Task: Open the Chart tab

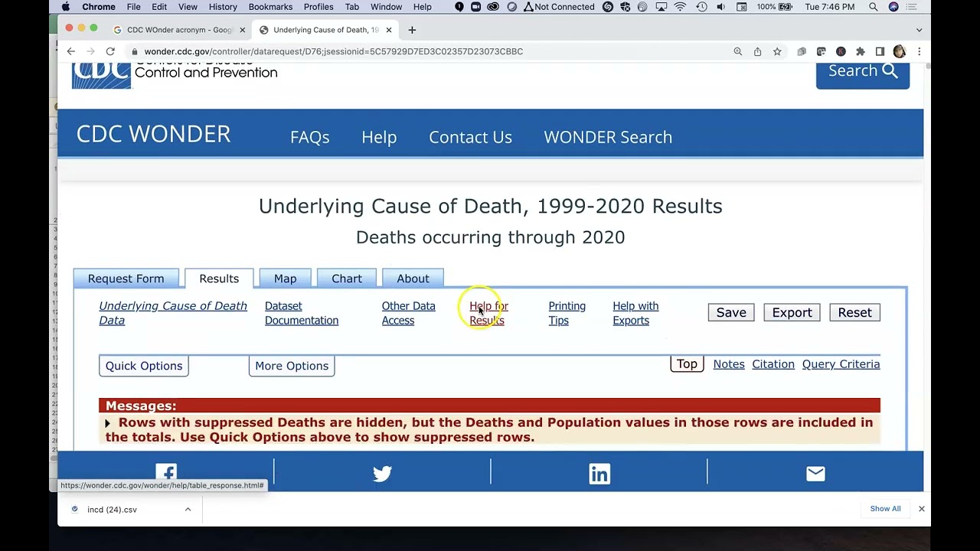Action: [347, 279]
